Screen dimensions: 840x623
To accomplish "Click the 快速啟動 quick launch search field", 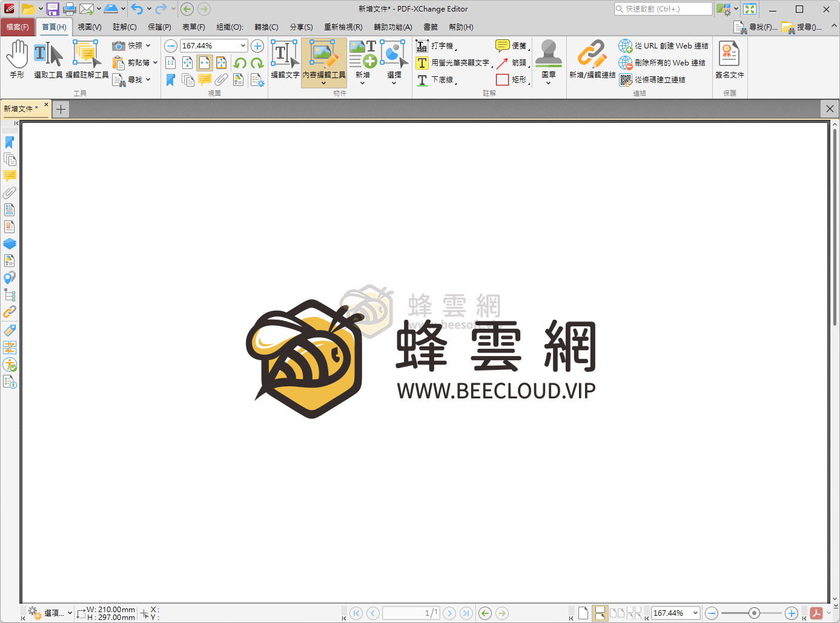I will (663, 9).
